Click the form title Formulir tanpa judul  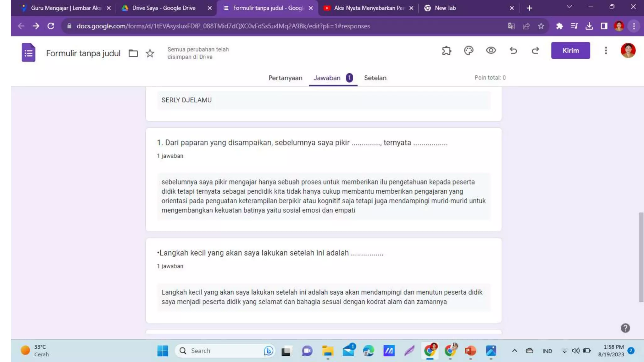tap(83, 53)
